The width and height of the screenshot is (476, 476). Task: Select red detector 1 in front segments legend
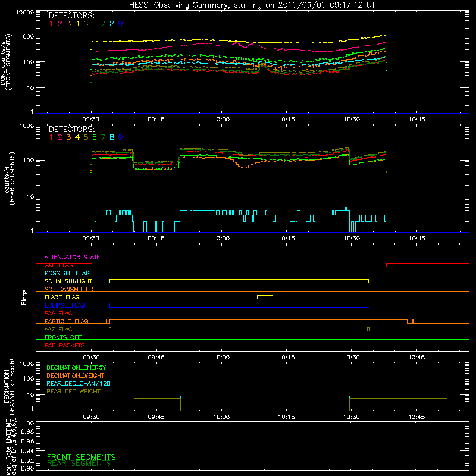point(51,24)
